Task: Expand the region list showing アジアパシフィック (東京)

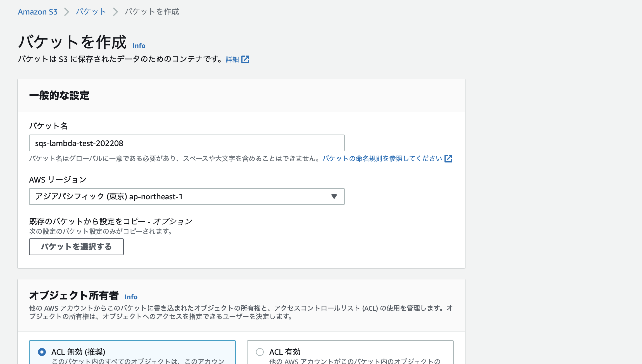Action: pos(187,197)
